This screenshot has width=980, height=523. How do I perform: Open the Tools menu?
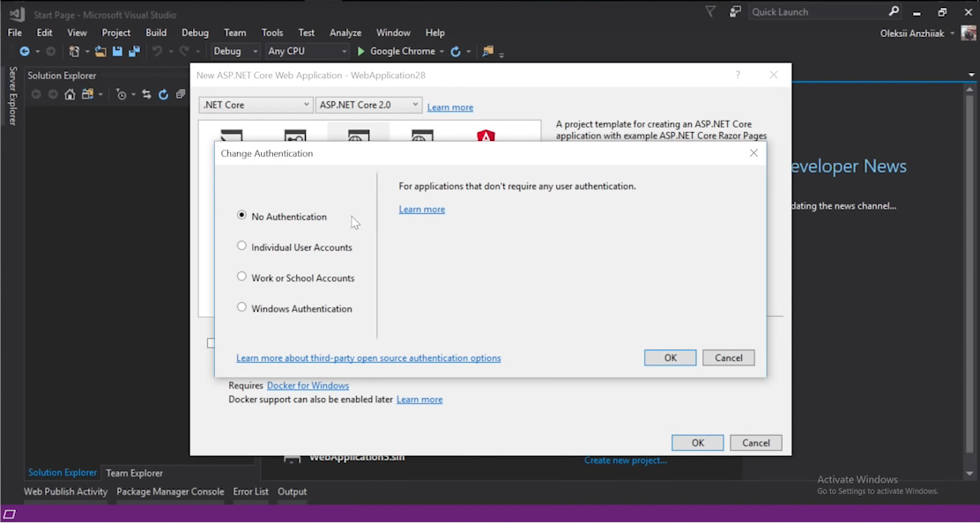pyautogui.click(x=272, y=33)
